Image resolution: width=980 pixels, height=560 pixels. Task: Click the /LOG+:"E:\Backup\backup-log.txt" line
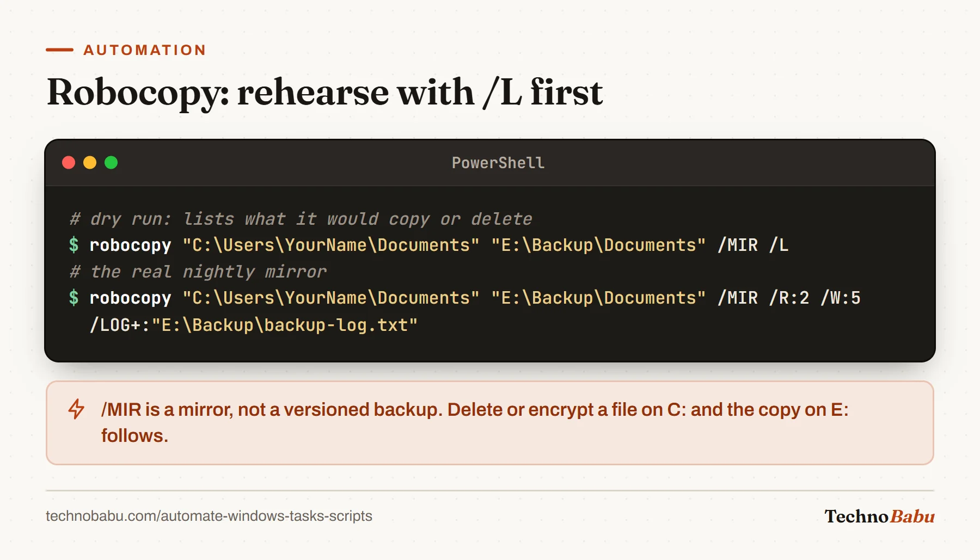(x=254, y=325)
